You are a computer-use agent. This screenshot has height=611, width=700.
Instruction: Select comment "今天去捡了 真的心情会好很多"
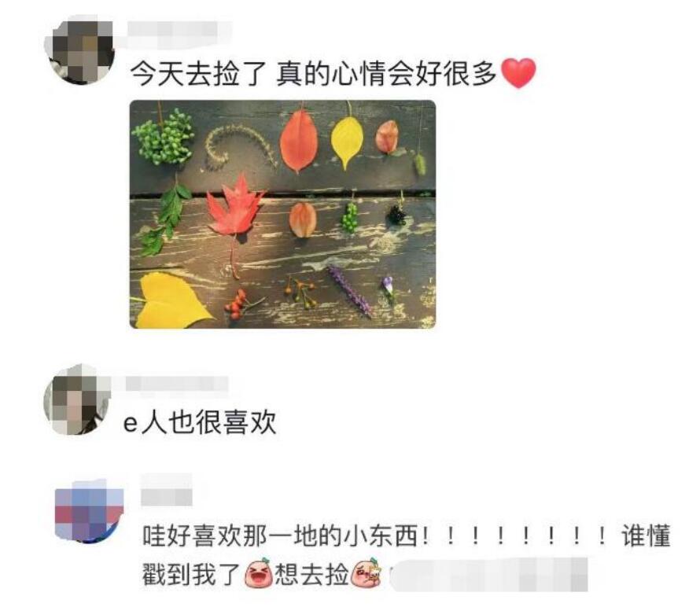313,74
